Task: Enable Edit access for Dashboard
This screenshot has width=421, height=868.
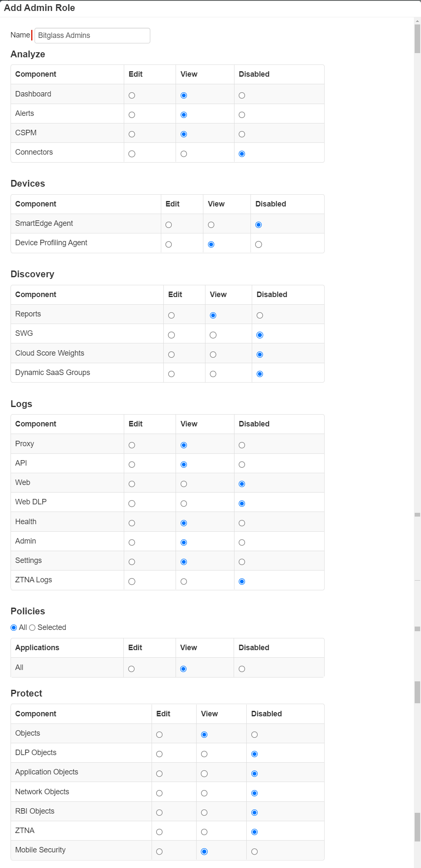Action: [132, 95]
